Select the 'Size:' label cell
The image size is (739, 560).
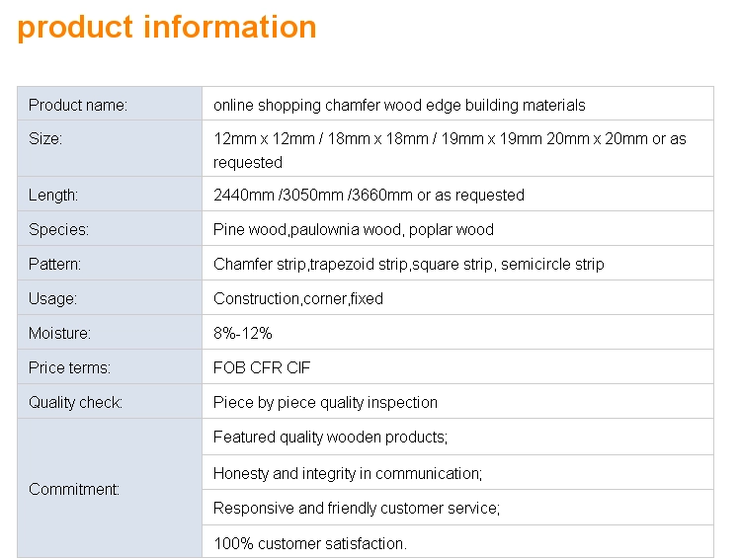(110, 148)
